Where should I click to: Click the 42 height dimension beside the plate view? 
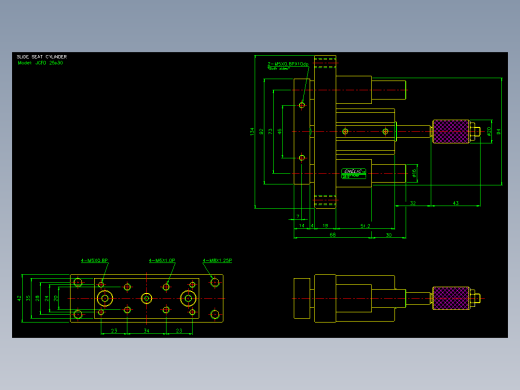[19, 298]
